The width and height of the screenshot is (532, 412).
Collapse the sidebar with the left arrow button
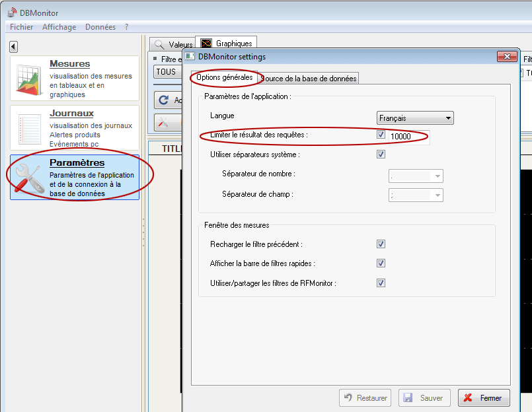pos(14,46)
